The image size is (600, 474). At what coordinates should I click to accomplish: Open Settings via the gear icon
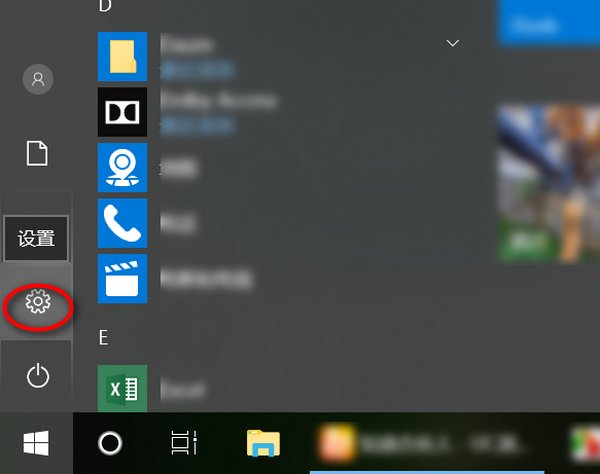(x=38, y=301)
